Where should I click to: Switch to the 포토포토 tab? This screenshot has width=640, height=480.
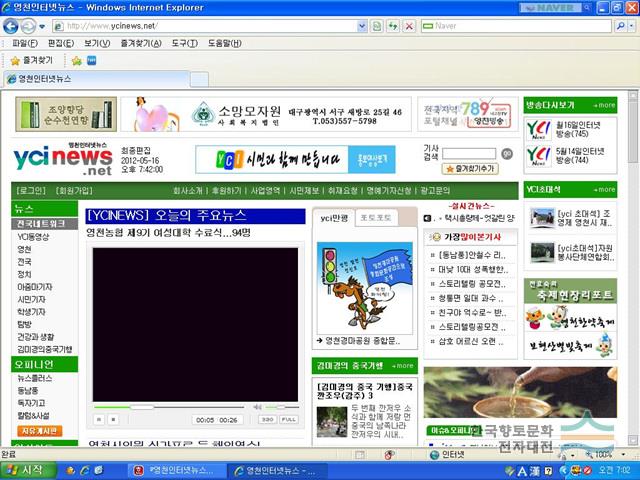(376, 218)
